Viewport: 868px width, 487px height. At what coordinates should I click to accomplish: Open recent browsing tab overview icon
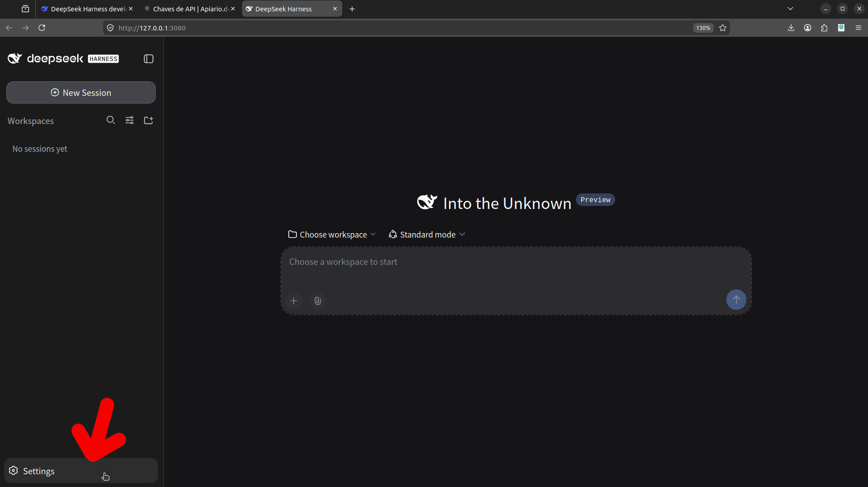tap(25, 9)
